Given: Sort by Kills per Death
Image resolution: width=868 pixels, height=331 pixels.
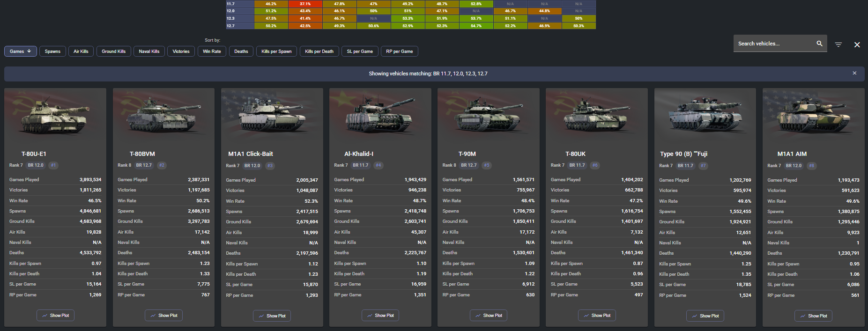Looking at the screenshot, I should tap(319, 51).
